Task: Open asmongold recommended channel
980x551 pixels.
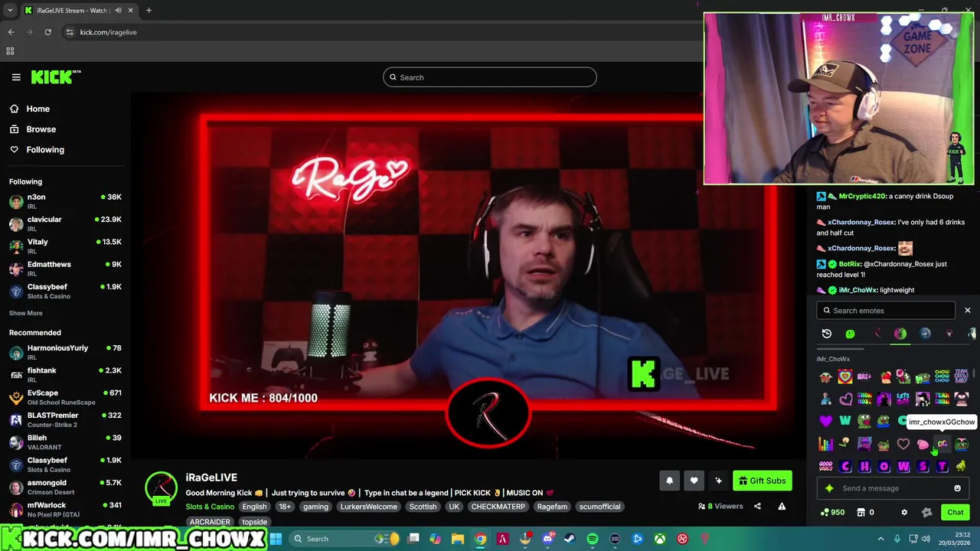Action: 65,487
